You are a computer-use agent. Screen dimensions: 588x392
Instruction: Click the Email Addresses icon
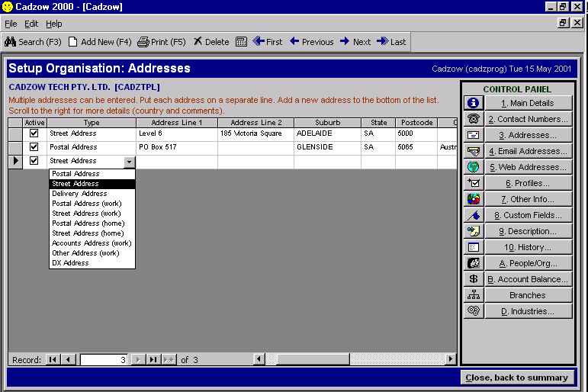point(474,151)
